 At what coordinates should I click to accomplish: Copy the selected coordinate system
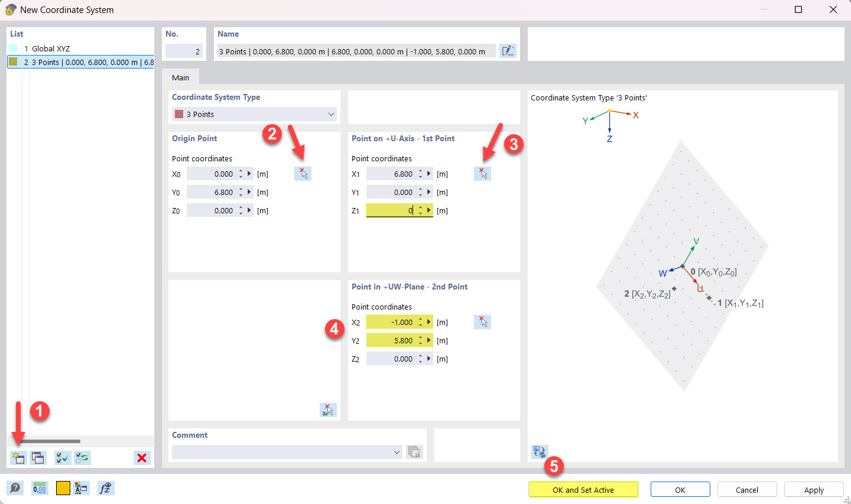(x=38, y=457)
